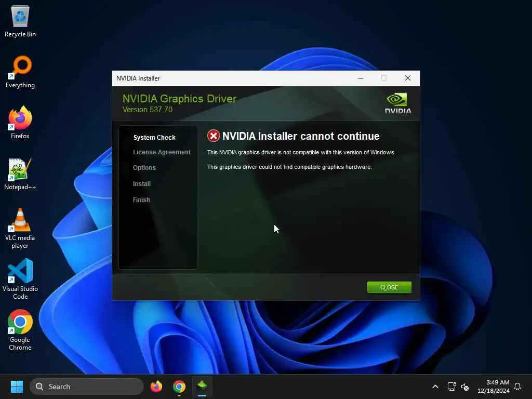
Task: Click the green CLOSE button
Action: click(x=389, y=287)
